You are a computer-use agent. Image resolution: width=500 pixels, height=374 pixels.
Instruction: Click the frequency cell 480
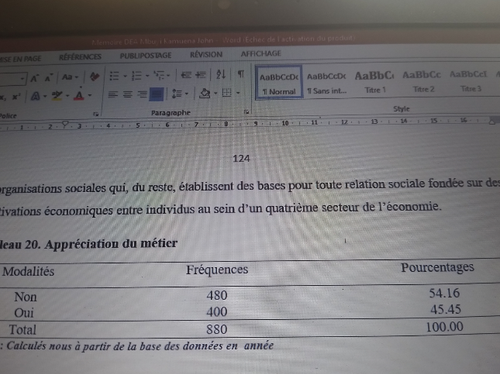point(217,295)
